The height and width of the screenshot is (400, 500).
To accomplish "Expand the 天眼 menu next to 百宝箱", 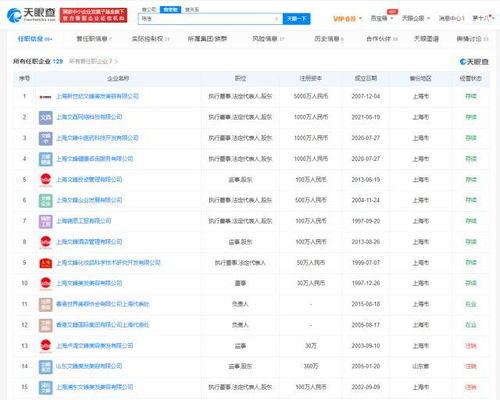I will (x=416, y=18).
